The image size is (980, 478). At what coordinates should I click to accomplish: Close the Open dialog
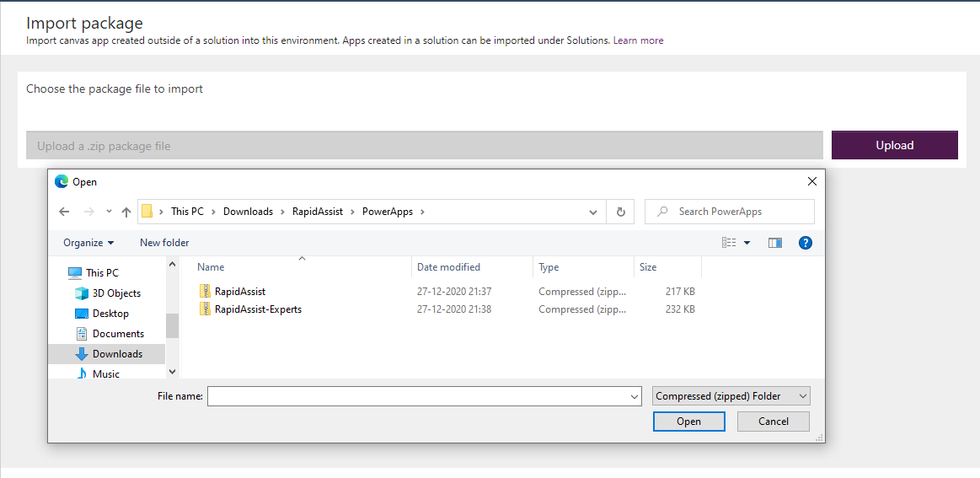pos(811,181)
